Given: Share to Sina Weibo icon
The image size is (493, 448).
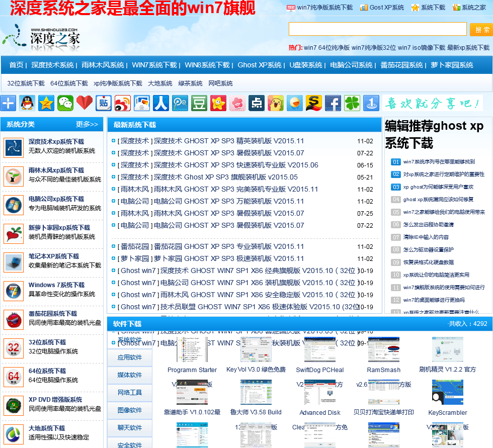Looking at the screenshot, I should 123,103.
